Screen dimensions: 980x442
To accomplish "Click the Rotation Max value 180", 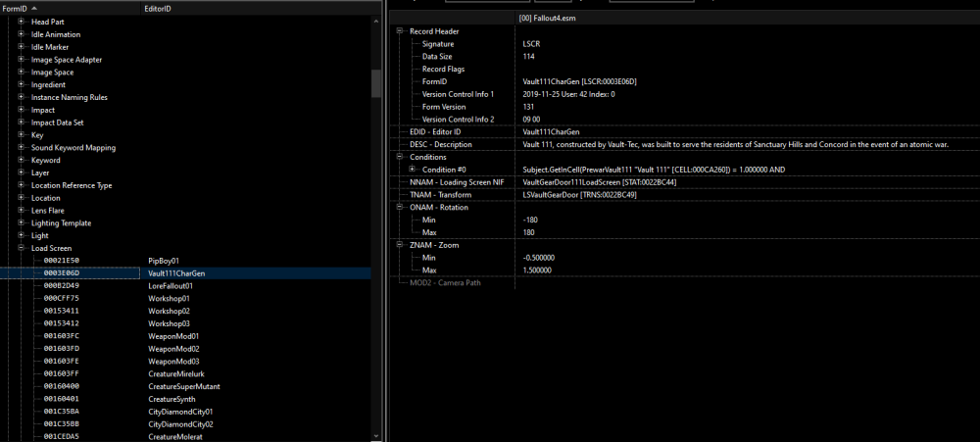I will pos(529,232).
